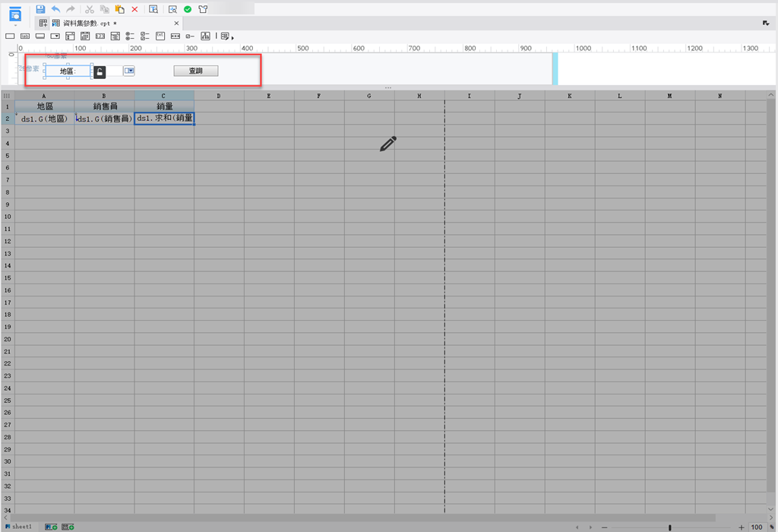Select the drop-down tree widget icon
Image resolution: width=778 pixels, height=532 pixels.
[x=115, y=36]
